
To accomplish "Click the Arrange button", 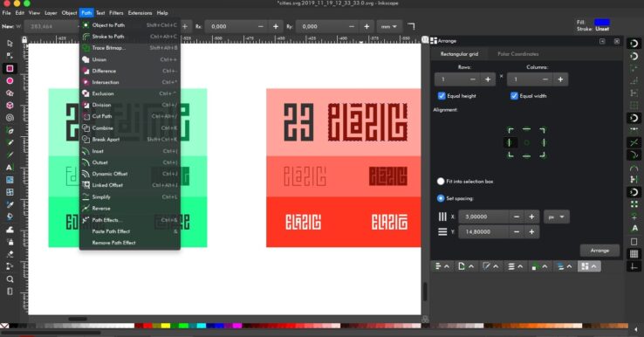I will (x=599, y=251).
